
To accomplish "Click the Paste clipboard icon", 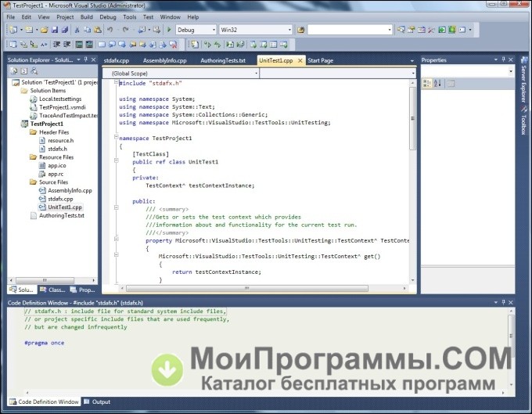I will [98, 30].
